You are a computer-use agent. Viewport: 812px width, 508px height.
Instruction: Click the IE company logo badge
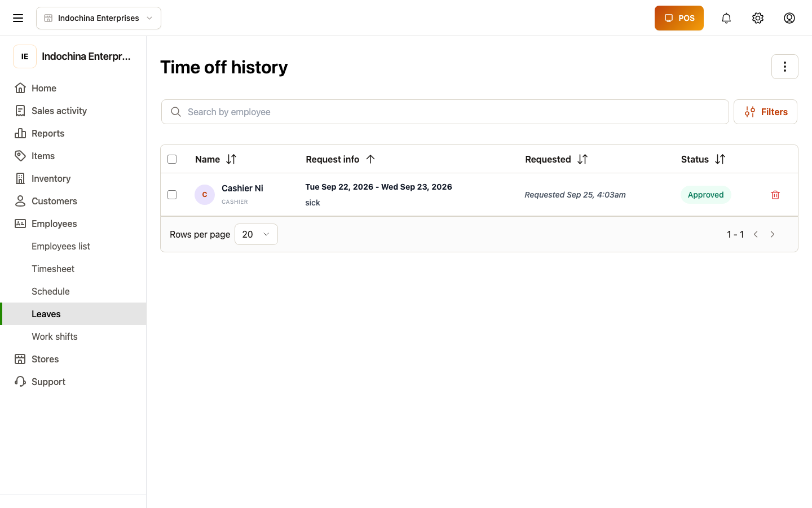point(25,56)
